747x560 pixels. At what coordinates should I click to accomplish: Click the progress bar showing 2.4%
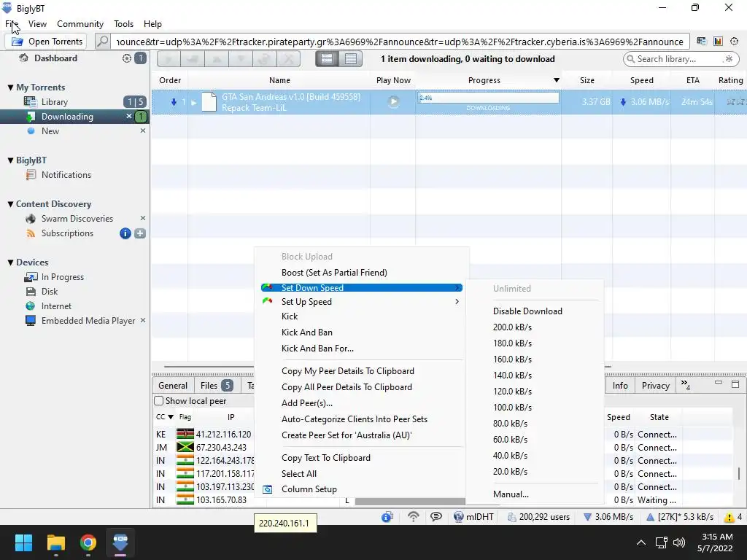pos(488,98)
